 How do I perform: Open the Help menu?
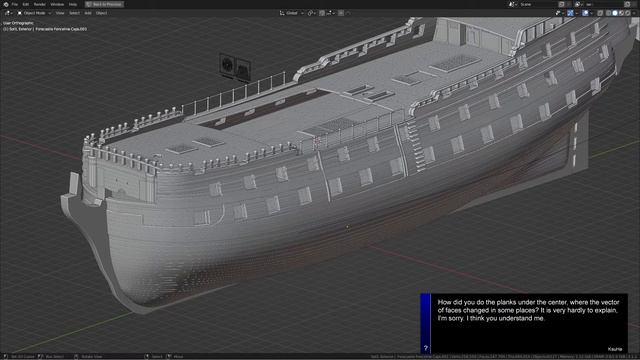[x=73, y=4]
